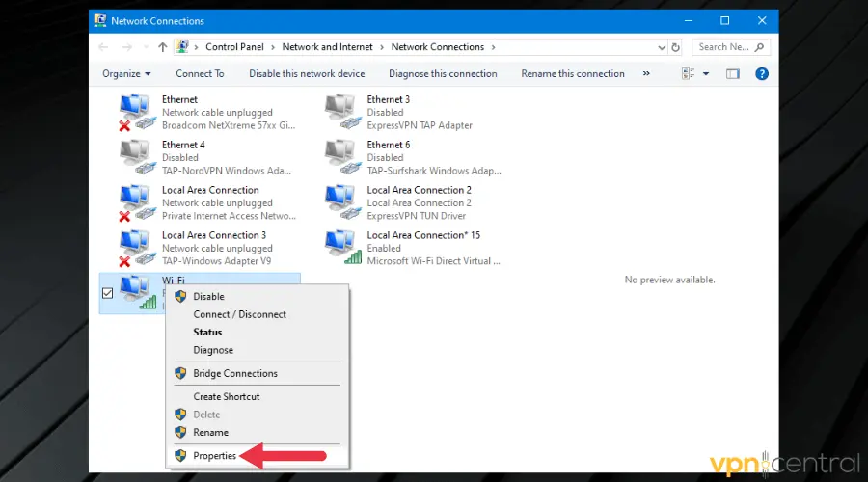This screenshot has height=482, width=868.
Task: Click Rename this connection in toolbar
Action: pos(573,73)
